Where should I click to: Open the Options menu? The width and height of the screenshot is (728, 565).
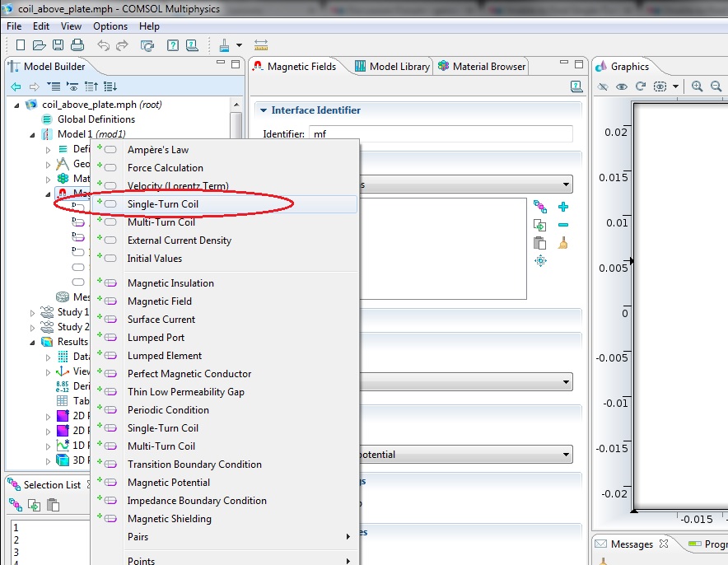coord(110,26)
